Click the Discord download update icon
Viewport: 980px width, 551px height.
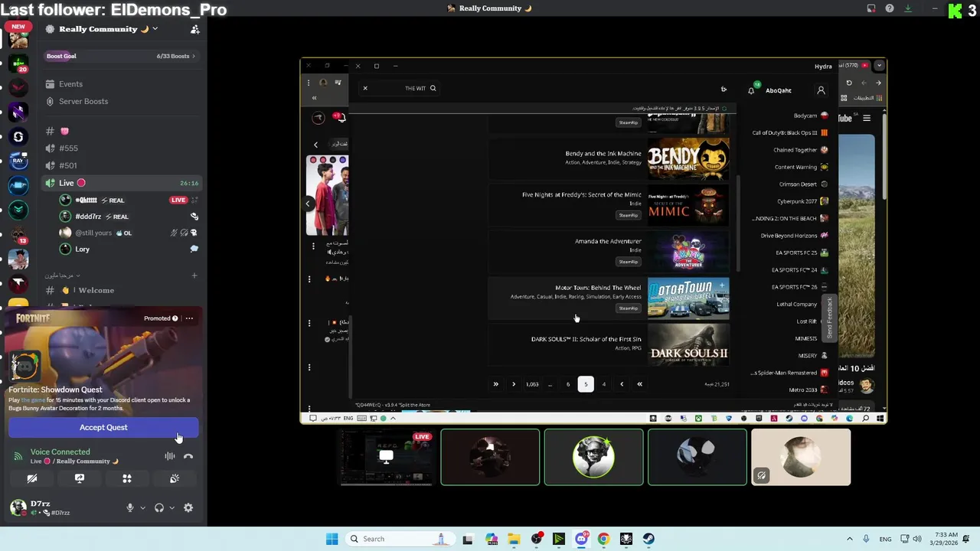click(908, 8)
